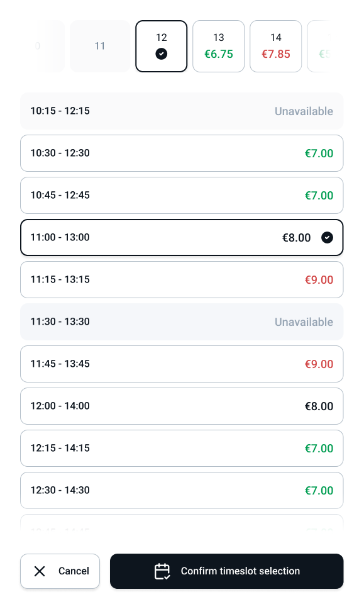Select date 13 priced €6.75

coord(218,46)
